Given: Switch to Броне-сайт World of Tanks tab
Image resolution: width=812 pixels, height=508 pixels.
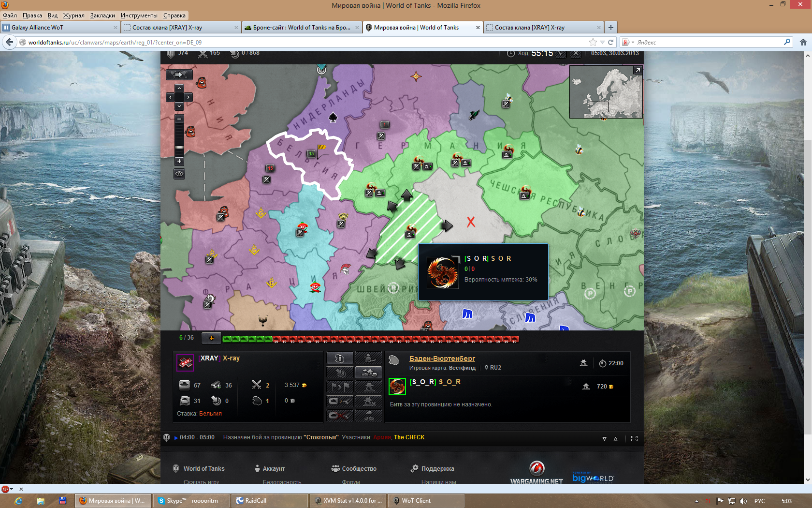Looking at the screenshot, I should [x=302, y=28].
